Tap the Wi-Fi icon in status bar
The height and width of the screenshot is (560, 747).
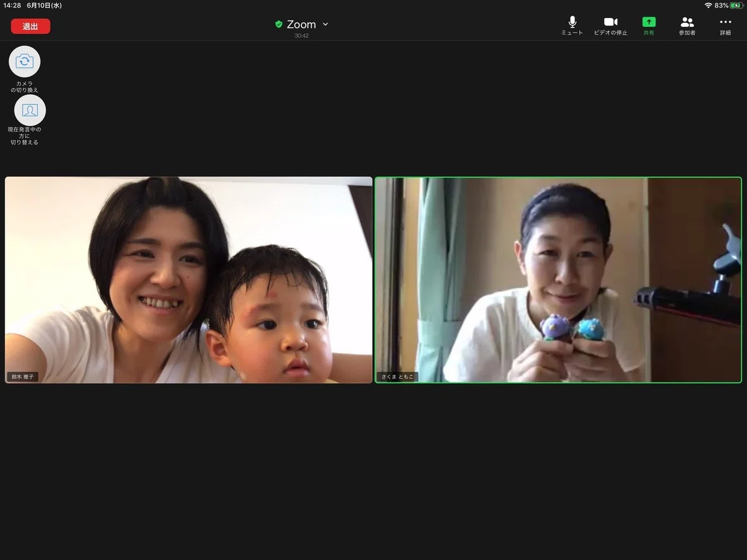pos(708,5)
